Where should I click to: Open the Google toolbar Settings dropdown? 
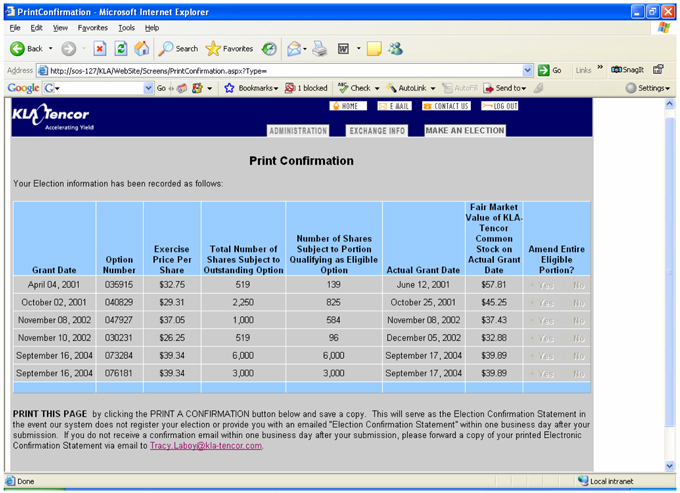(x=651, y=88)
